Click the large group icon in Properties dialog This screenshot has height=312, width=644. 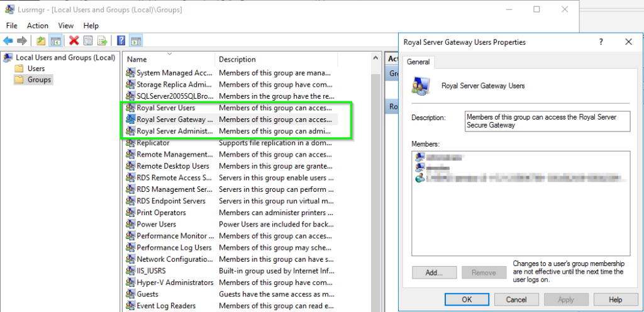pyautogui.click(x=421, y=85)
